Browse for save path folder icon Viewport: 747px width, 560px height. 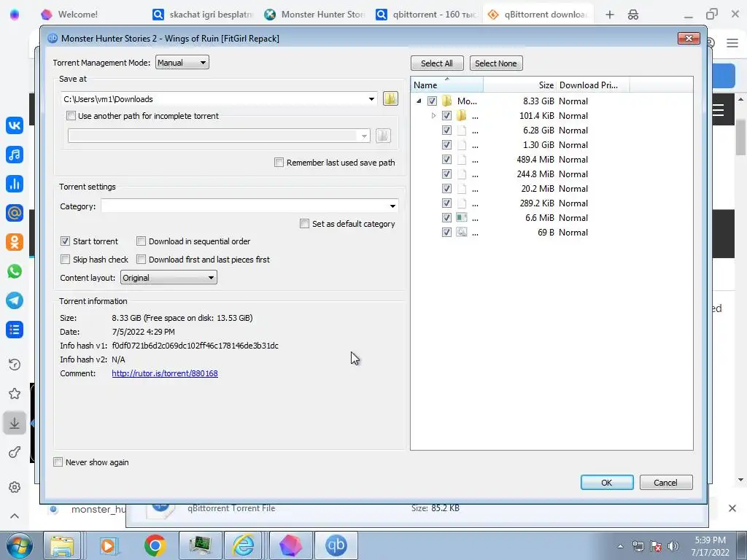coord(390,99)
